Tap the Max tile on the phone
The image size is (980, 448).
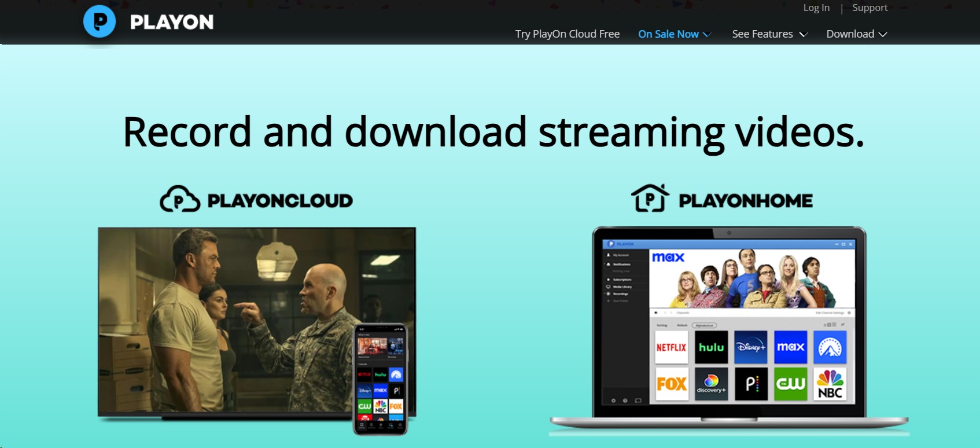(381, 391)
